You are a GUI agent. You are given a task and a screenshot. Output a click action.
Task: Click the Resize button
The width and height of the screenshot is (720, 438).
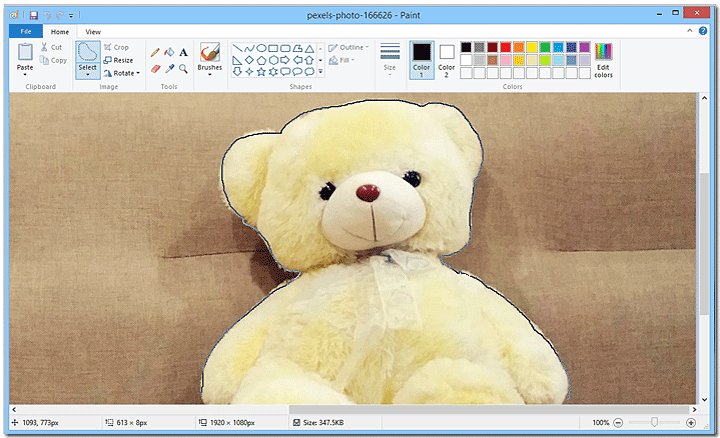click(x=118, y=60)
